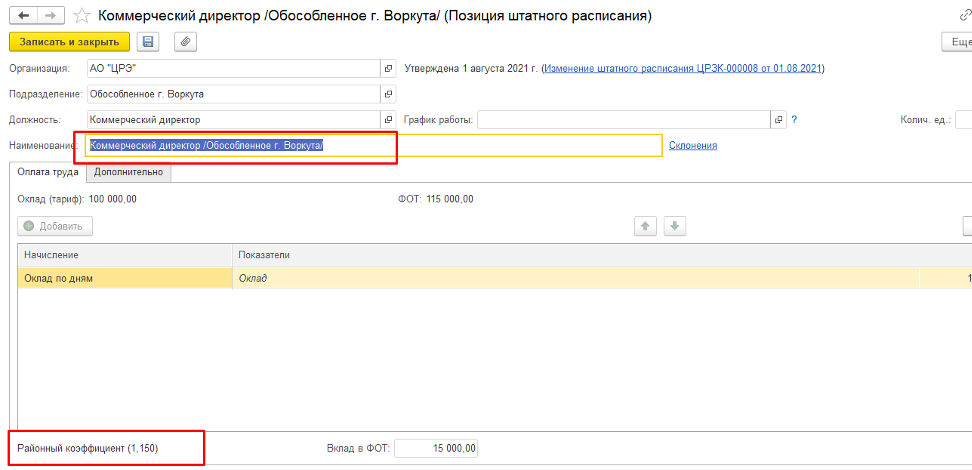Move the accrual row down

pyautogui.click(x=674, y=226)
